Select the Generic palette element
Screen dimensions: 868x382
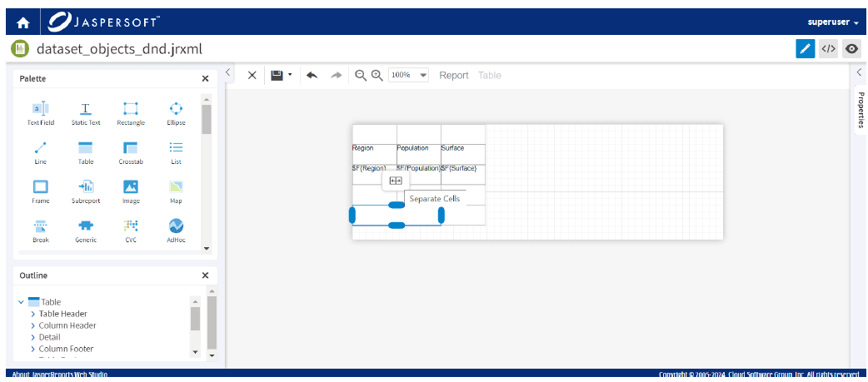point(86,231)
